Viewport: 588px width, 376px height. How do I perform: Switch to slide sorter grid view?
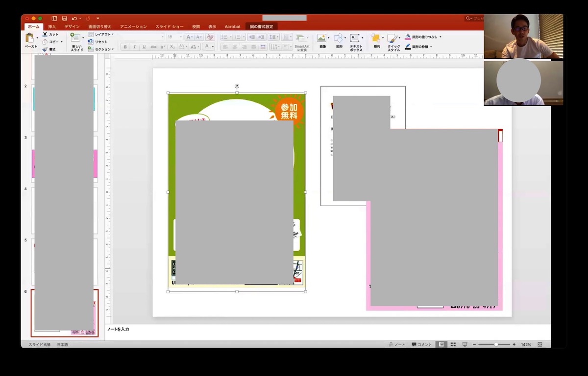pos(453,345)
